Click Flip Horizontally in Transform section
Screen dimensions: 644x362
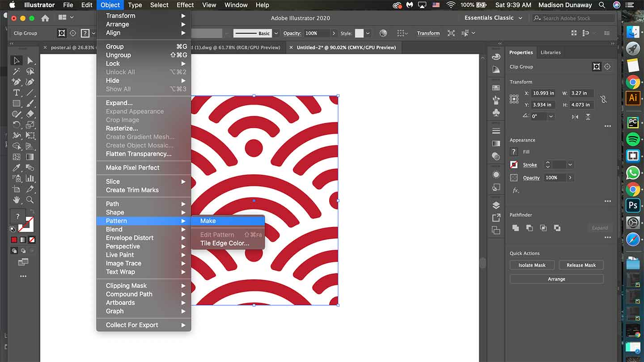575,116
